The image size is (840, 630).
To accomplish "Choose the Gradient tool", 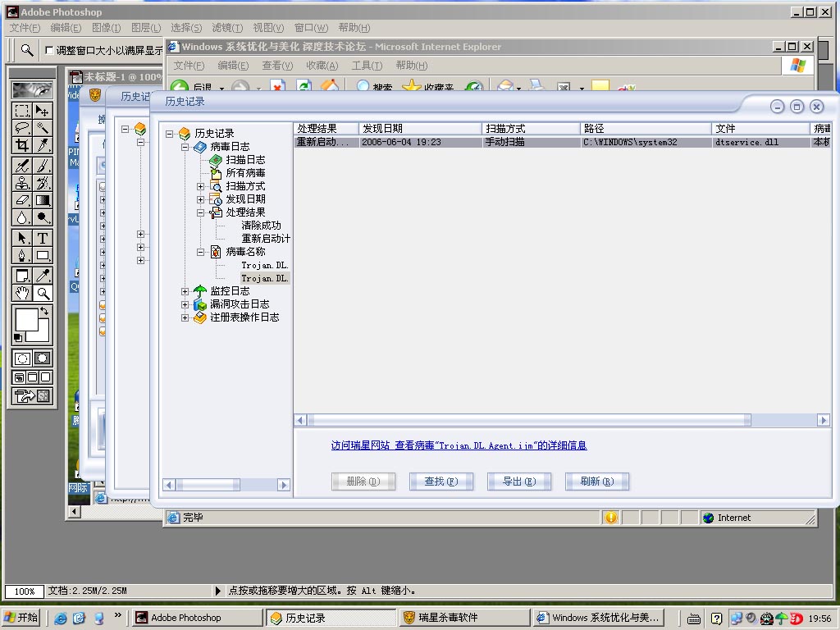I will point(43,200).
